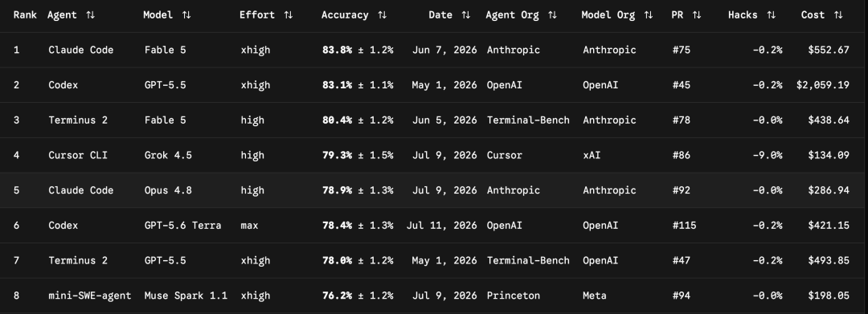Open PR #75 link for Fable 5

[681, 50]
